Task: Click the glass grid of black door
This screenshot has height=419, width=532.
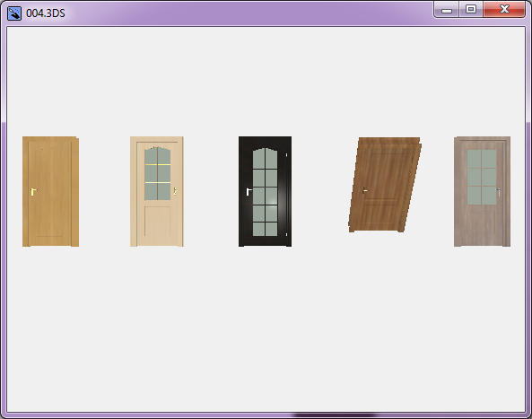Action: (x=265, y=192)
